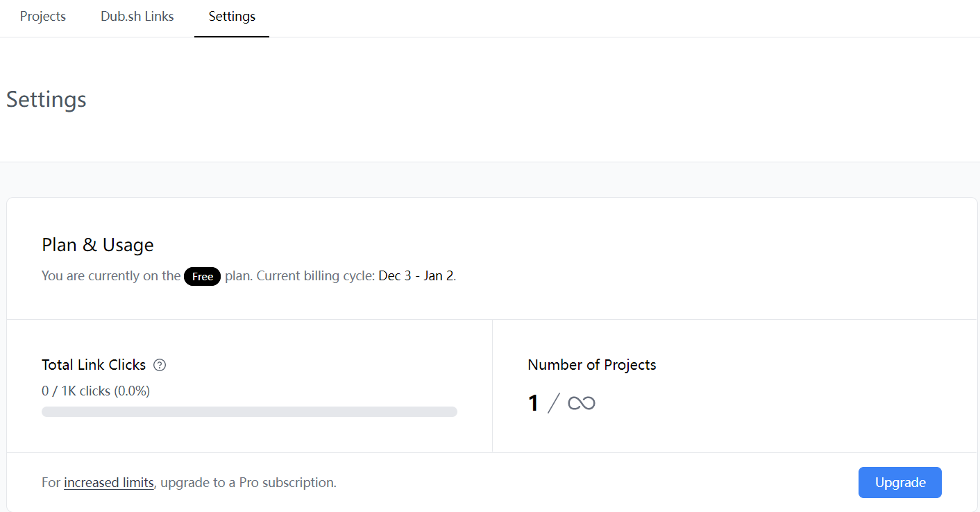Click the link clicks usage progress bar
Image resolution: width=980 pixels, height=512 pixels.
tap(249, 412)
